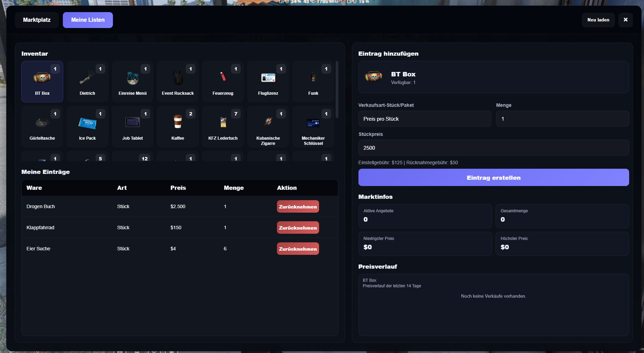Click the $2.500 price cell
644x353 pixels.
point(178,206)
